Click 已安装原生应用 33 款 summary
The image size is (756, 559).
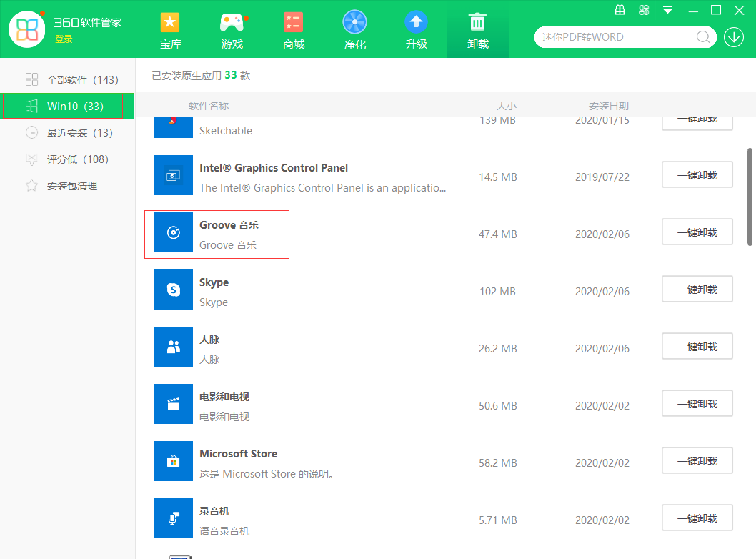pos(201,76)
